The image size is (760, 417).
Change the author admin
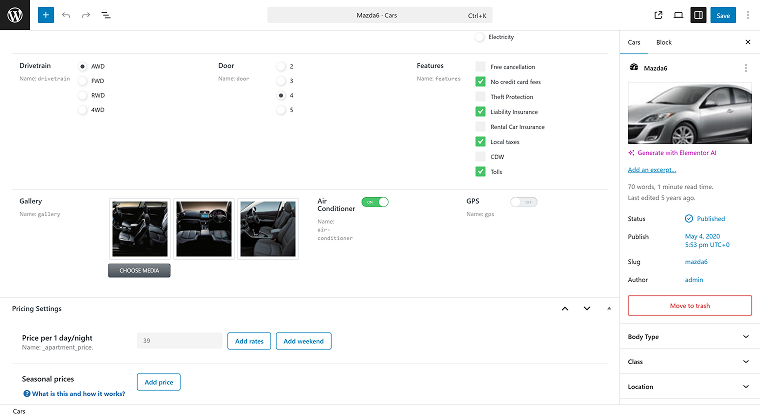click(694, 280)
